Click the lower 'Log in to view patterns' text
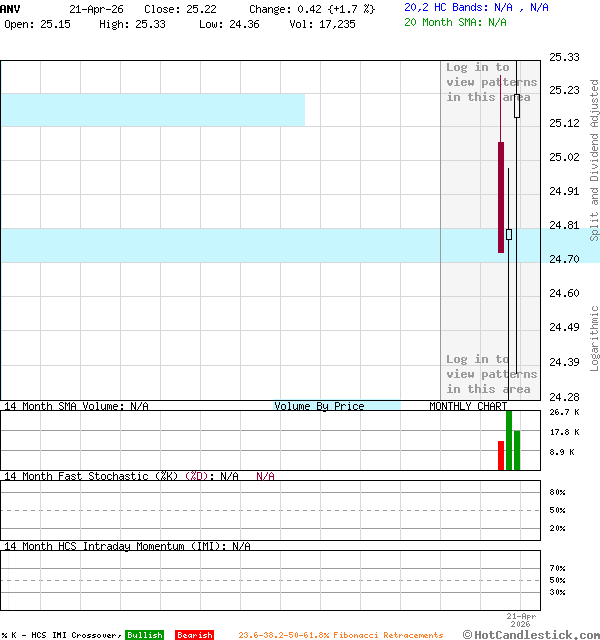This screenshot has width=600, height=640. click(490, 374)
